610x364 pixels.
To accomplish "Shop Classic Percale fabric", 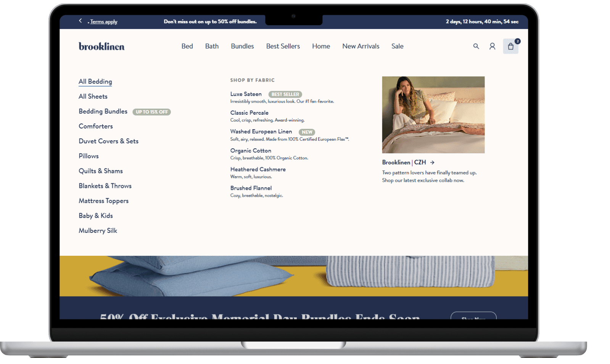I will pyautogui.click(x=249, y=113).
